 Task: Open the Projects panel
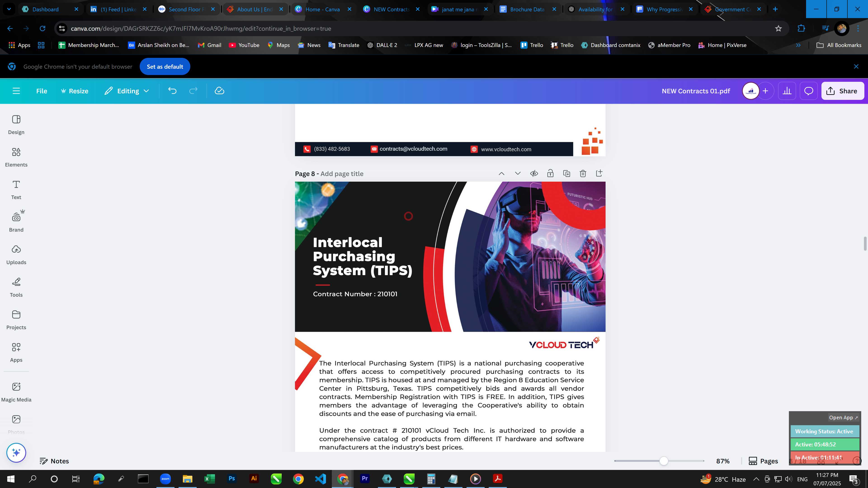[x=16, y=320]
